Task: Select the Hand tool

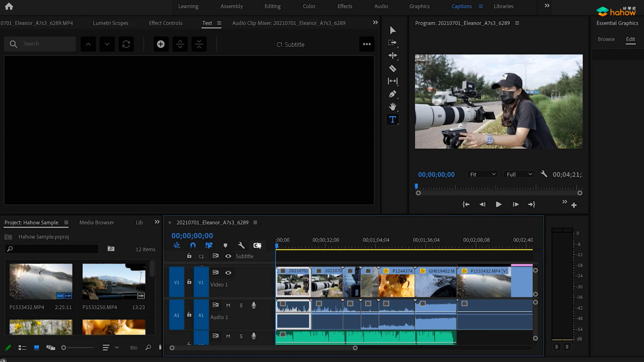Action: pyautogui.click(x=392, y=107)
